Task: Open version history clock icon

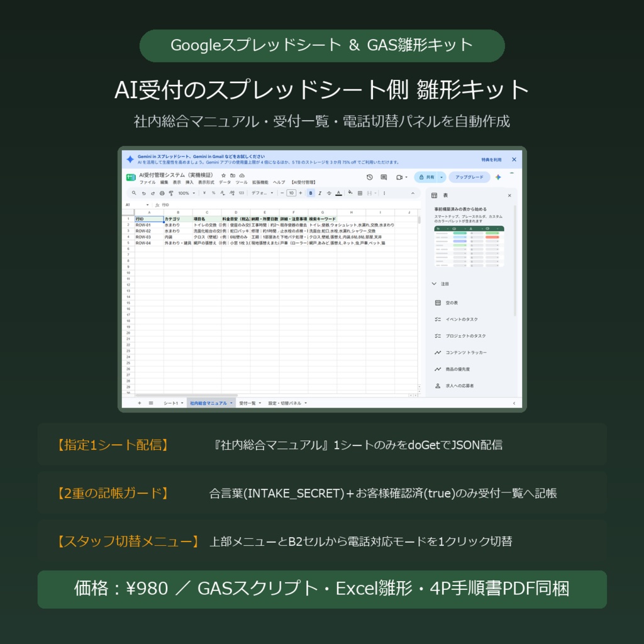Action: [x=370, y=177]
